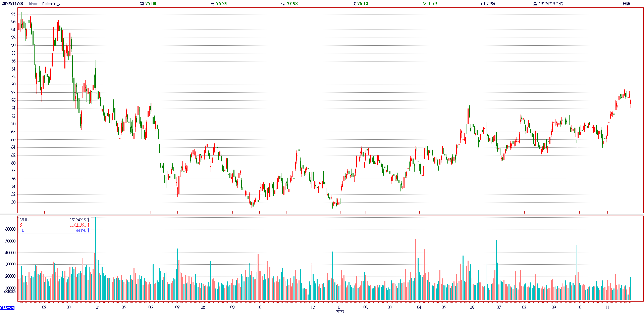Click the blue arrow beside 11144370

click(89, 230)
